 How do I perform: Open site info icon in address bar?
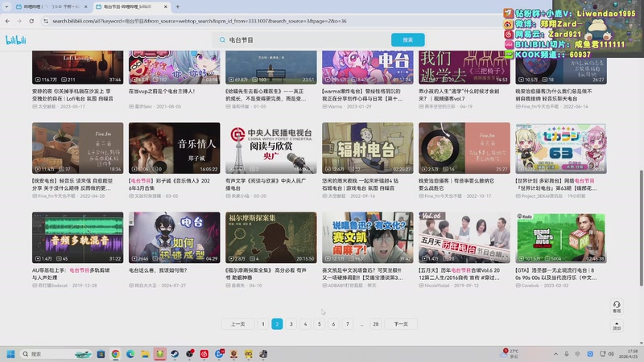coord(46,21)
